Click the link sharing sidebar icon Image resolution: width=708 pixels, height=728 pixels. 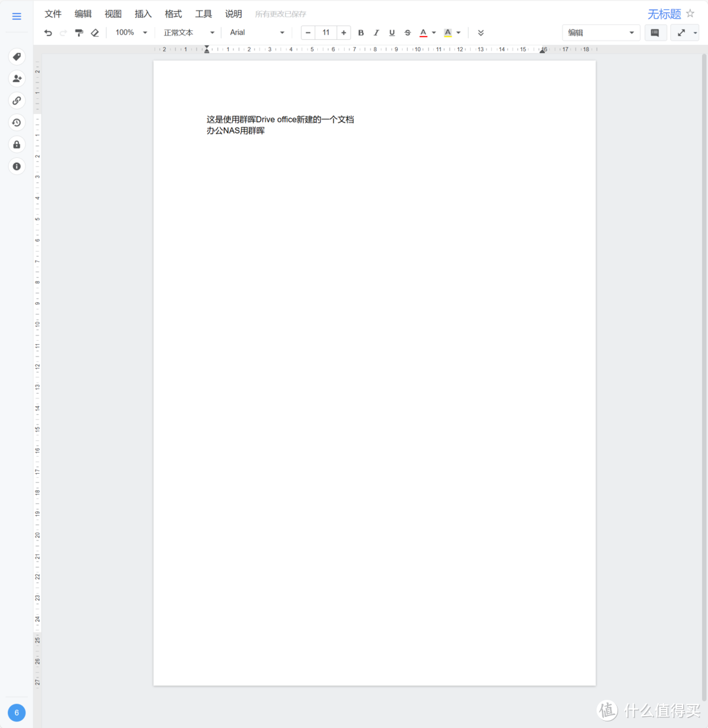click(17, 100)
